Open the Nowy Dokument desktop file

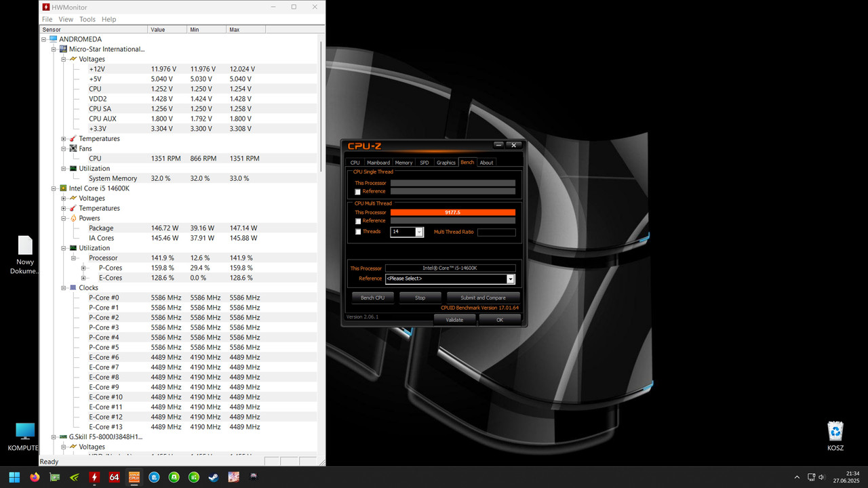(25, 256)
